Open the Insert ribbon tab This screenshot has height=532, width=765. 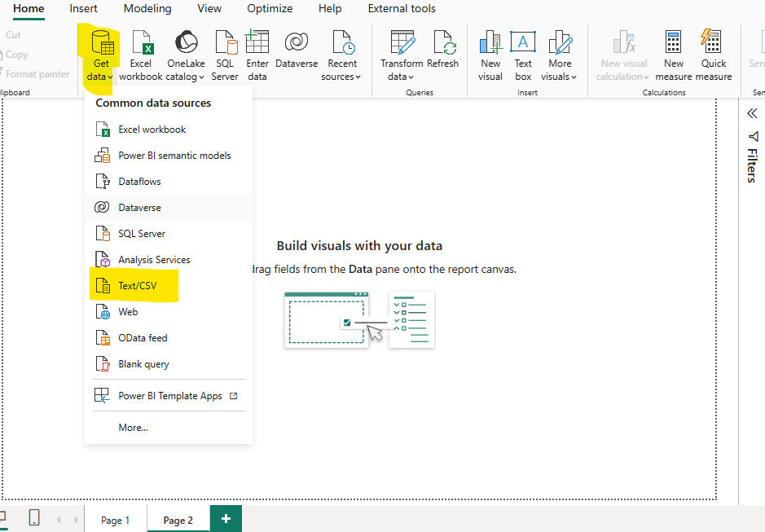[x=83, y=9]
